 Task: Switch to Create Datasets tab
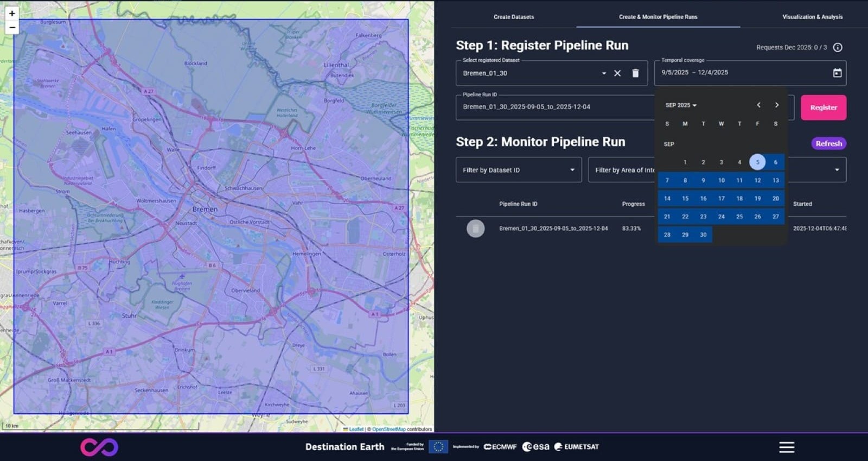click(514, 17)
